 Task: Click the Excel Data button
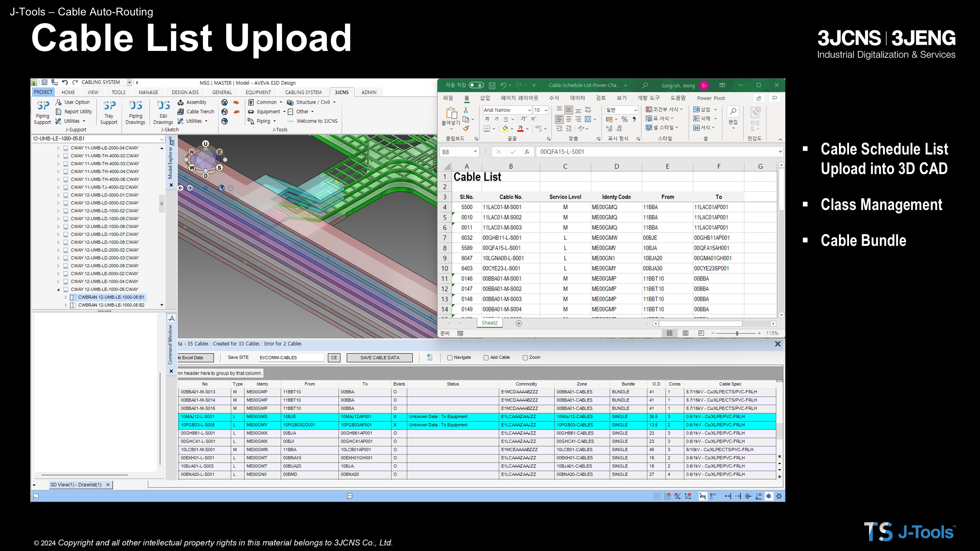click(x=196, y=358)
